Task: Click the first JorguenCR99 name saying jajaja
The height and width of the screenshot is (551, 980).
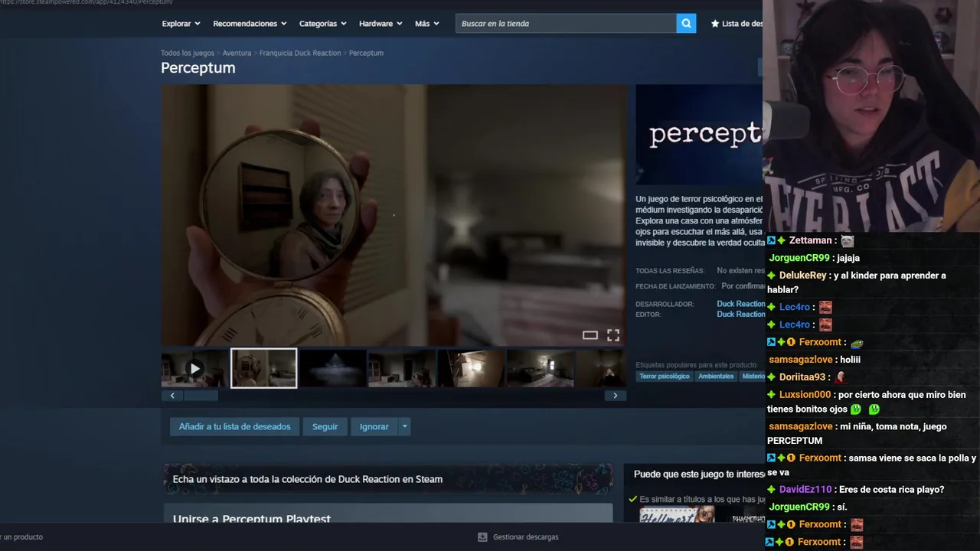Action: pos(799,258)
